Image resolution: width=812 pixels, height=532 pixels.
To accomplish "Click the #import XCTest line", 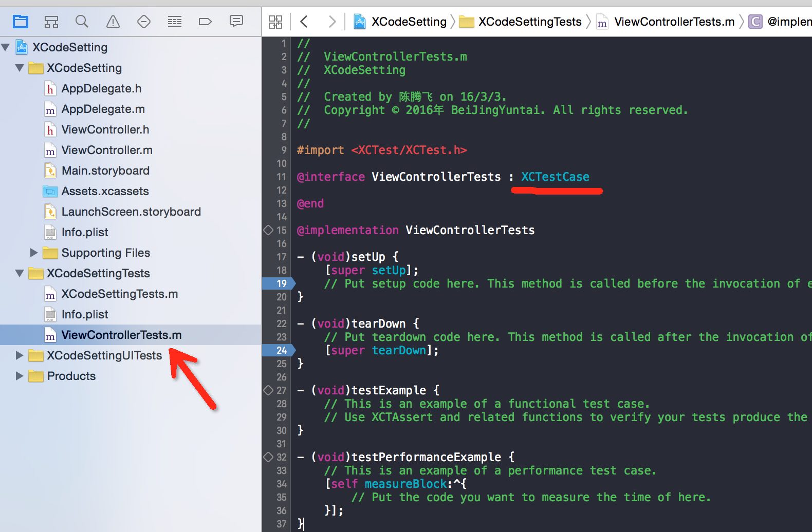I will [x=382, y=150].
